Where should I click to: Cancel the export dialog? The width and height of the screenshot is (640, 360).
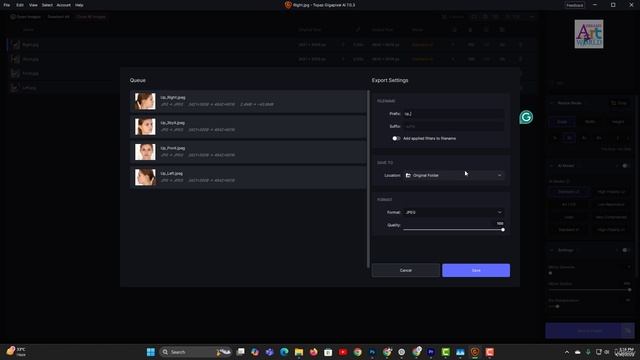[406, 270]
